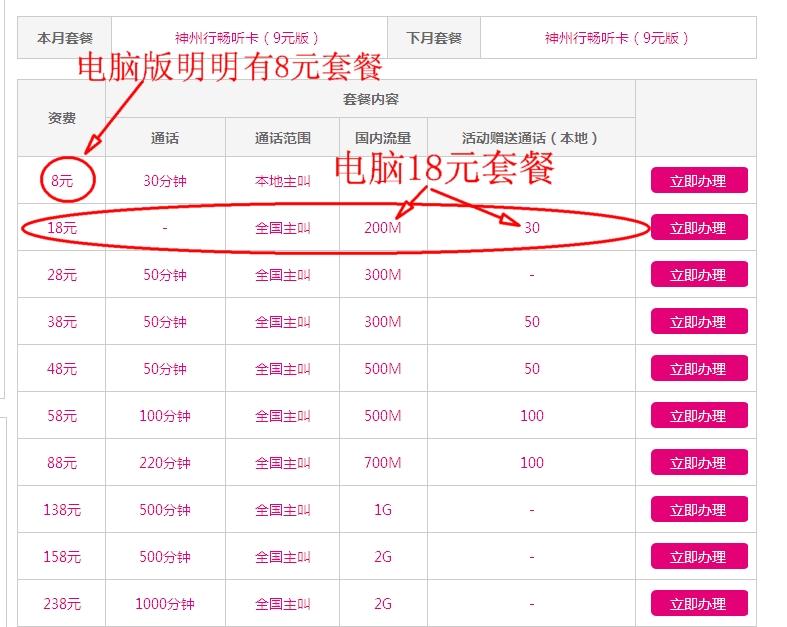The width and height of the screenshot is (787, 627).
Task: Click the 通话范围 column header
Action: tap(283, 138)
